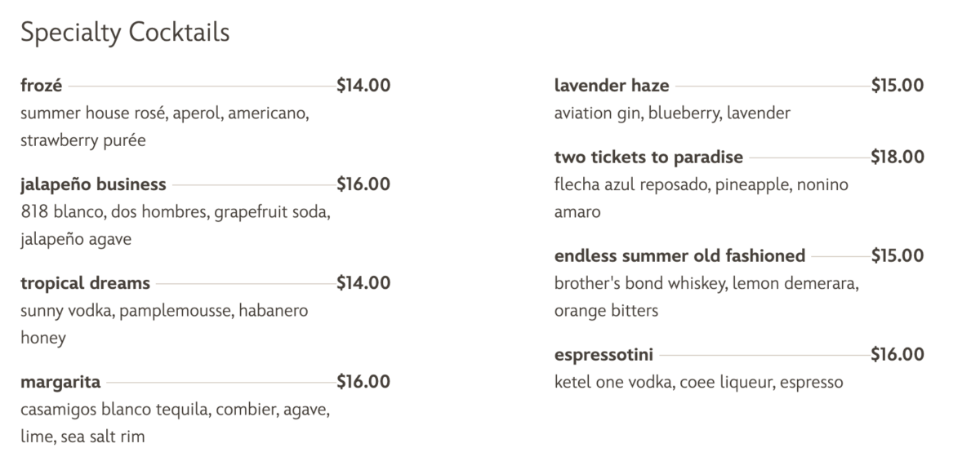Choose the tropical dreams cocktail name
Viewport: 980px width, 470px height.
85,283
